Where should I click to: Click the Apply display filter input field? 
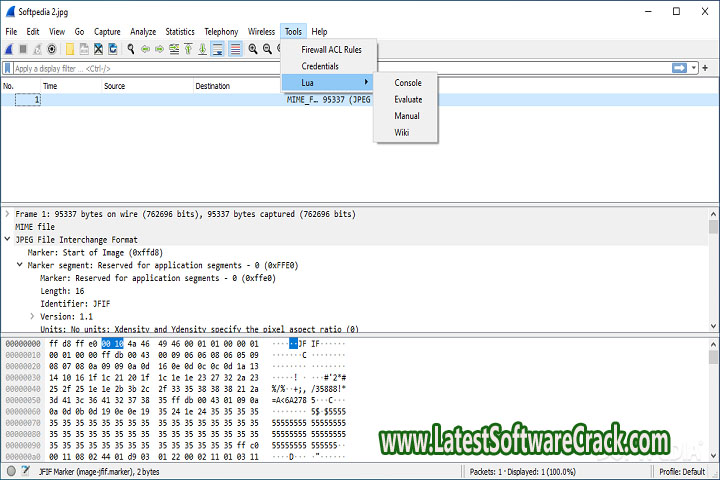342,68
